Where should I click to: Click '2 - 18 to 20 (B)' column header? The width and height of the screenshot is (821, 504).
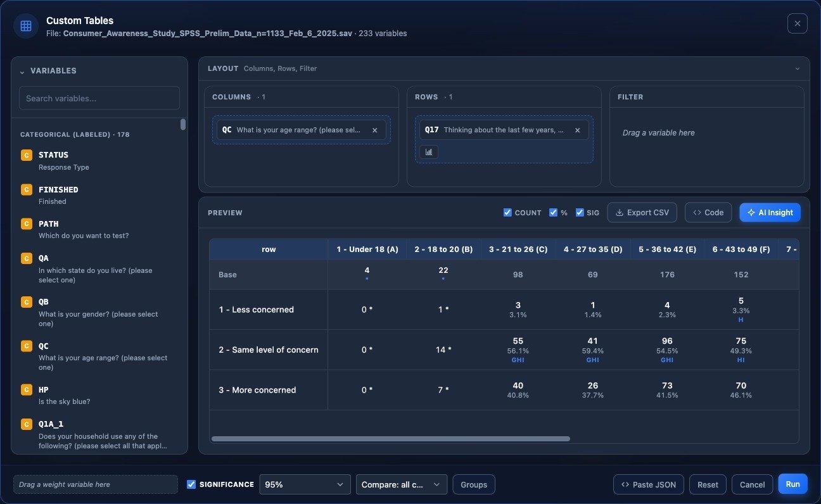click(443, 249)
